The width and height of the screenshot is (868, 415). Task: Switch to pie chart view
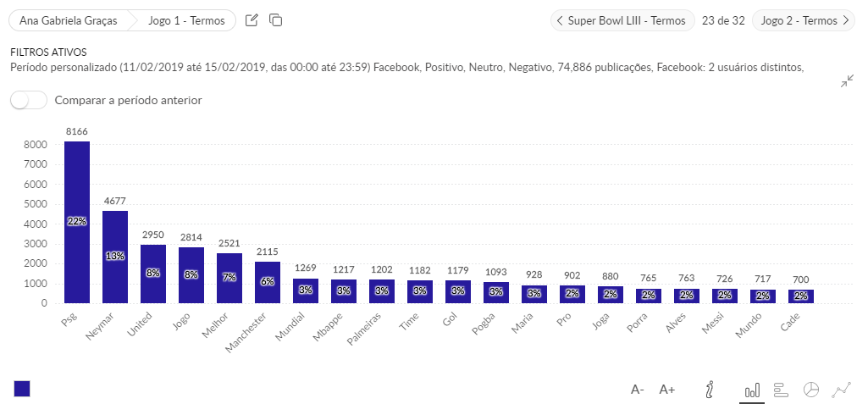click(811, 390)
